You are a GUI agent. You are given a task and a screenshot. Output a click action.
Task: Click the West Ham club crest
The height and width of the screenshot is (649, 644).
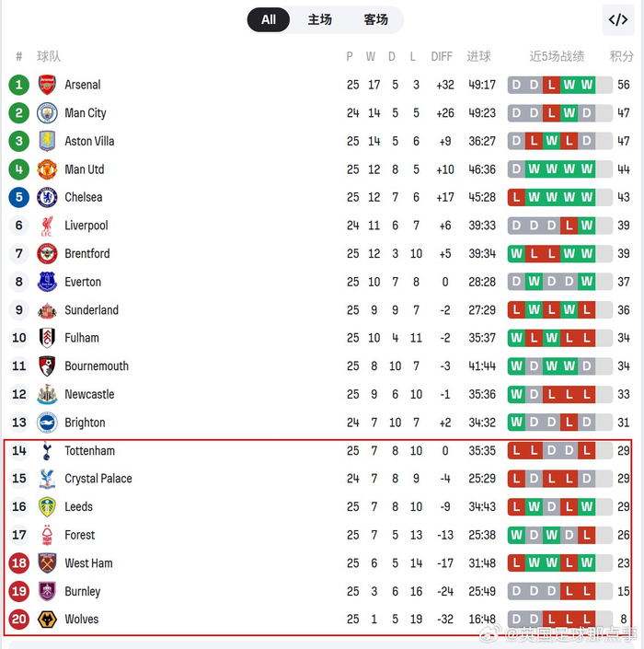[x=47, y=563]
